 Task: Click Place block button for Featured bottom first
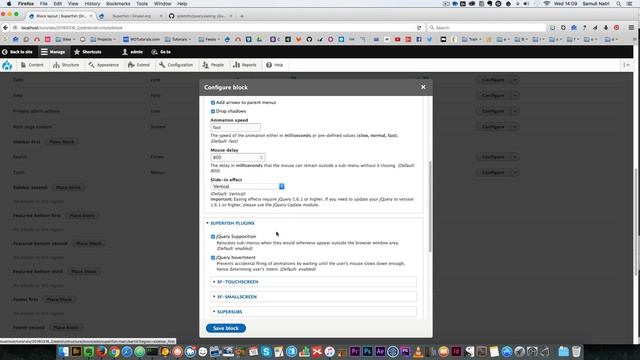click(82, 216)
